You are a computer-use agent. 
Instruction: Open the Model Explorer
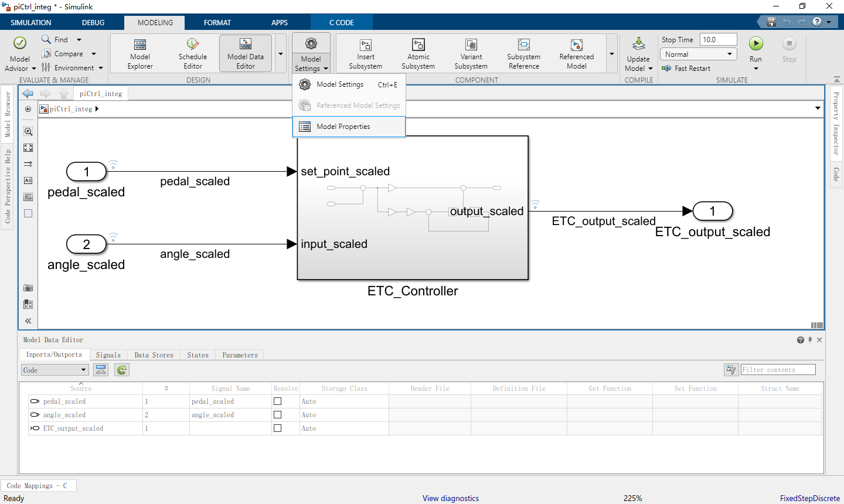(x=139, y=53)
